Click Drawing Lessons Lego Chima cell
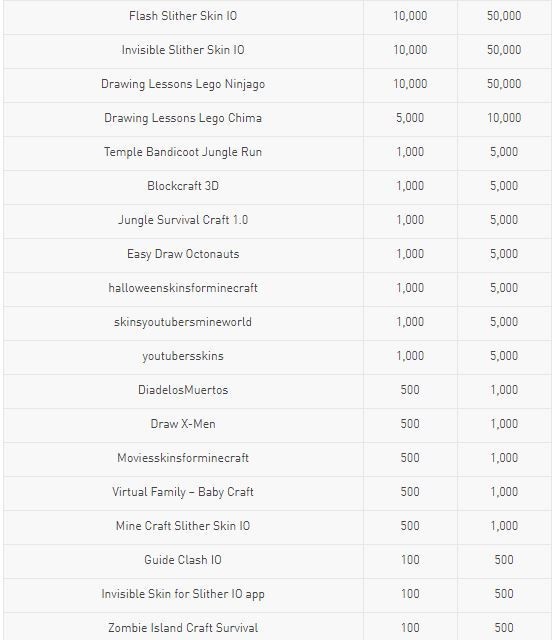The height and width of the screenshot is (640, 555). point(183,118)
